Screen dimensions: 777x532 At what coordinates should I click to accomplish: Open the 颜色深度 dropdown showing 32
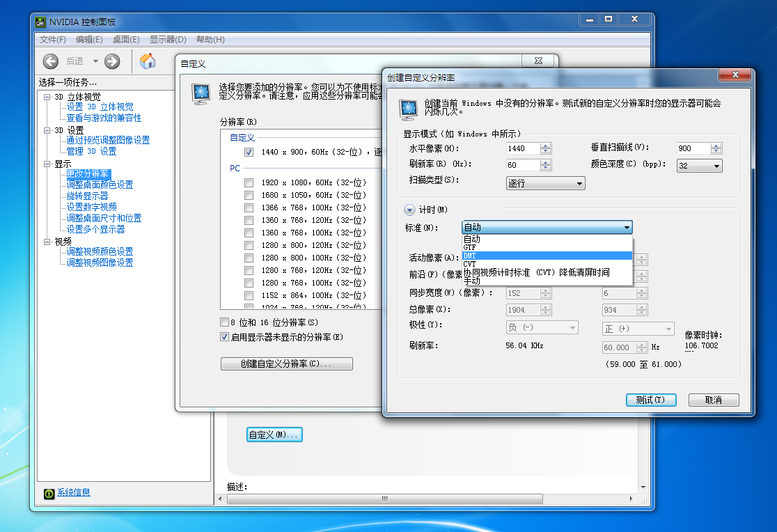[699, 166]
